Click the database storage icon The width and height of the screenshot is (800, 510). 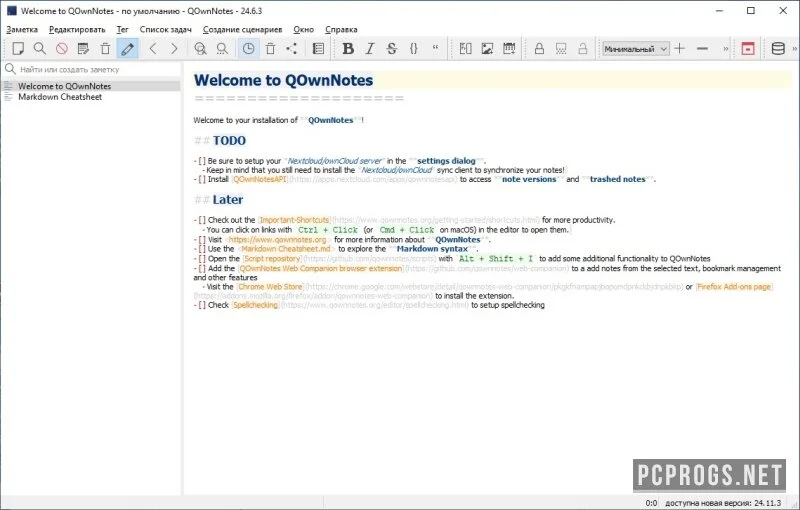tap(778, 48)
